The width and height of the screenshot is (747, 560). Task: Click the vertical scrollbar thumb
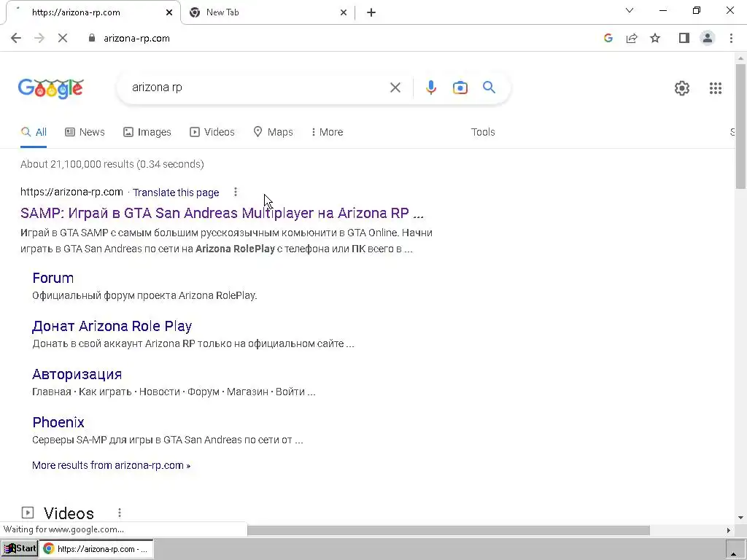coord(740,126)
